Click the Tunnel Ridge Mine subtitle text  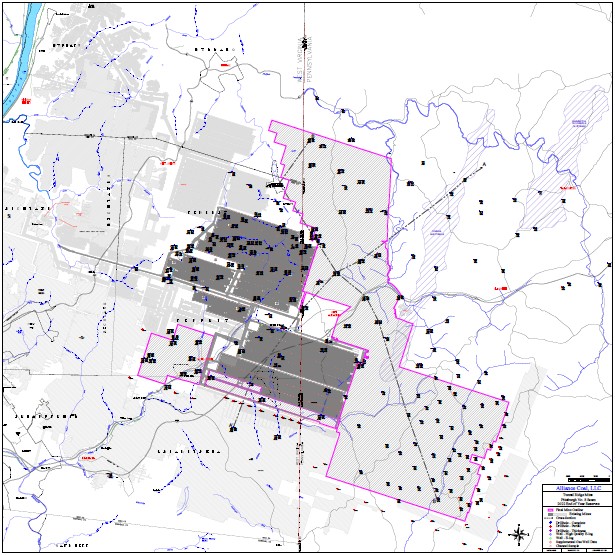(x=576, y=495)
